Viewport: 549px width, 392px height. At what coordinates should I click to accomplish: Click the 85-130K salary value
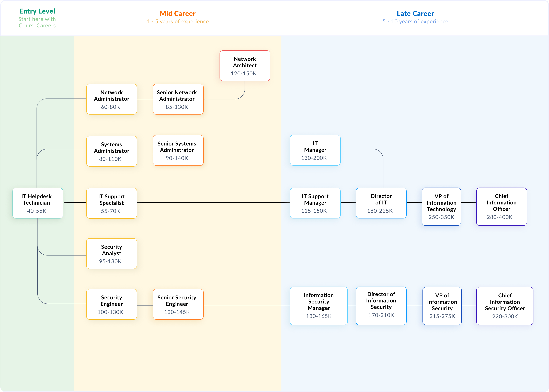177,107
